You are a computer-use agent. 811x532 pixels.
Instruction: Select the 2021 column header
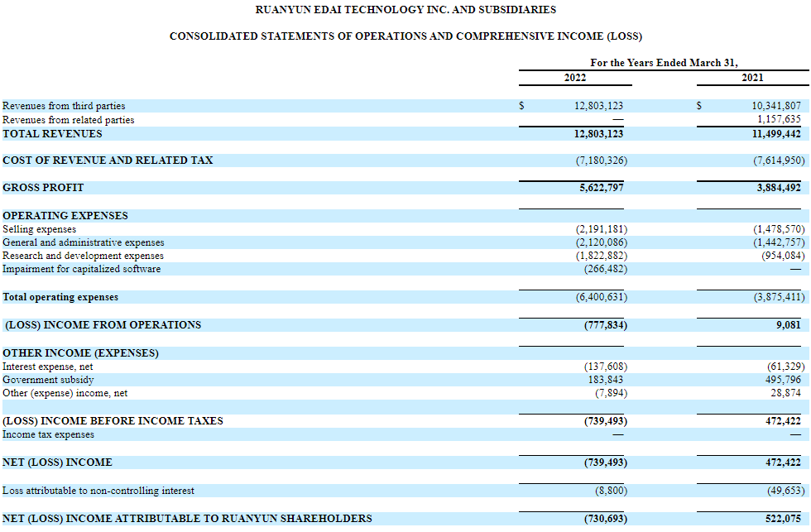point(752,78)
